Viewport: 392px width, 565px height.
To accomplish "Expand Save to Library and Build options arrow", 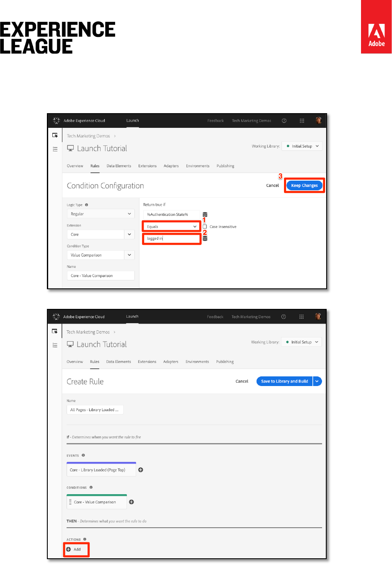I will [317, 381].
